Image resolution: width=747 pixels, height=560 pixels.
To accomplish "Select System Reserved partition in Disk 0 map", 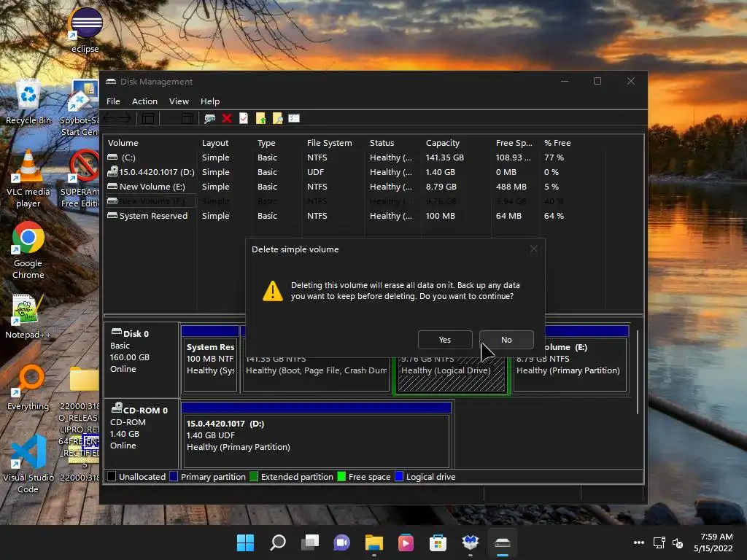I will [210, 365].
